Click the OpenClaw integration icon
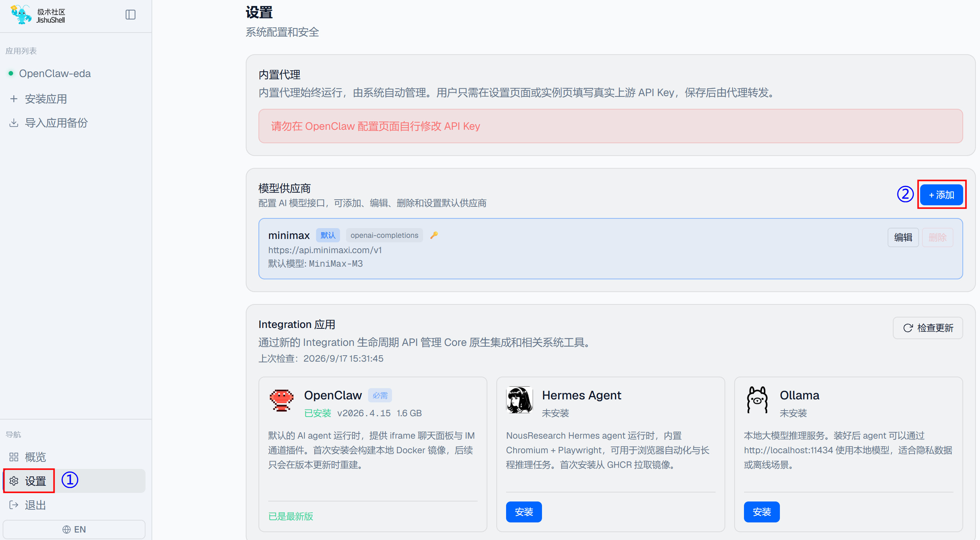Image resolution: width=980 pixels, height=540 pixels. (x=282, y=400)
